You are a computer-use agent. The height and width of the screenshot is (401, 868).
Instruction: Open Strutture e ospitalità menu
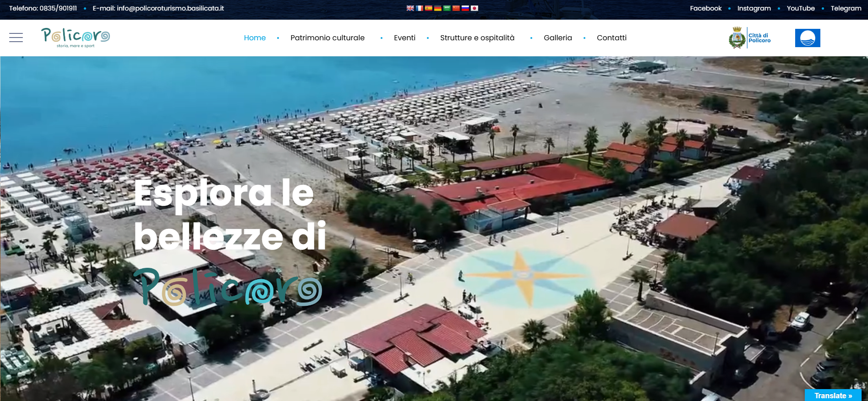(x=477, y=38)
